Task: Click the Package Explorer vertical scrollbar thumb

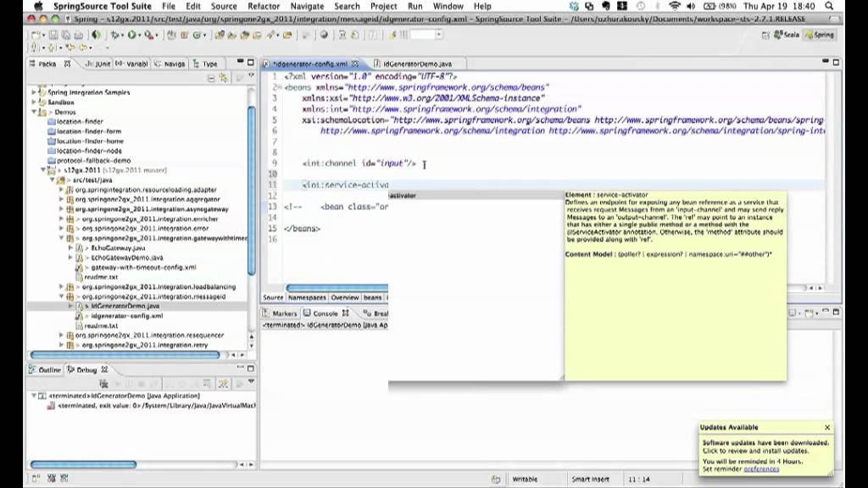Action: [x=251, y=191]
